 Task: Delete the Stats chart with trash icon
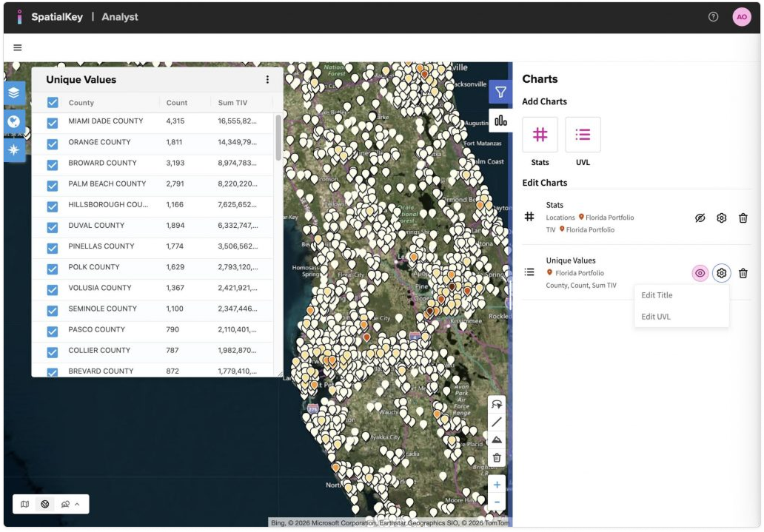[743, 218]
